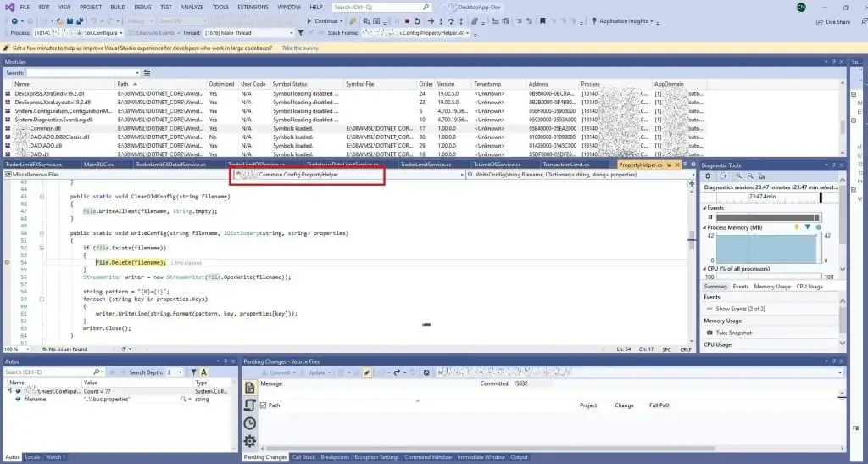The image size is (868, 464).
Task: Open the Stack Frame dropdown
Action: (x=415, y=33)
